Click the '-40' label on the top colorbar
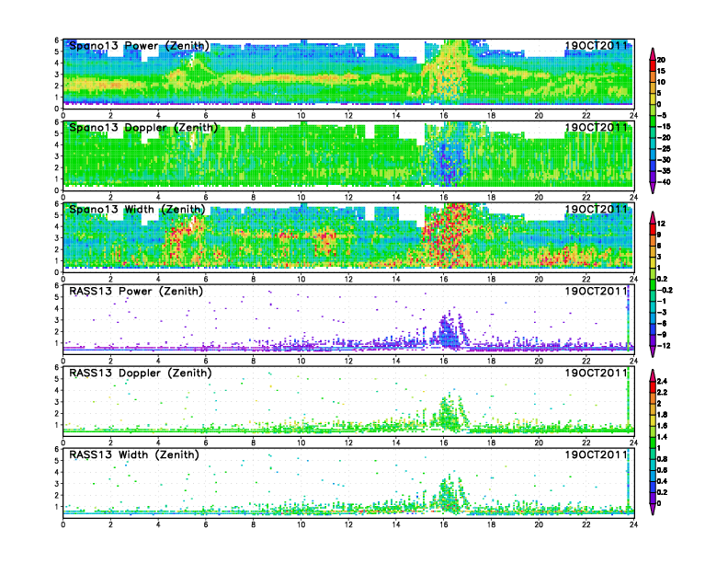This screenshot has width=728, height=563. click(x=664, y=182)
